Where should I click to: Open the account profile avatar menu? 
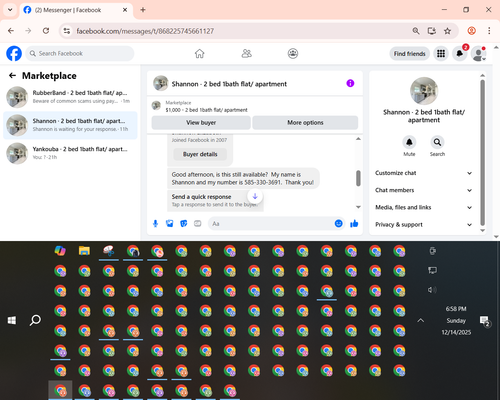point(478,54)
